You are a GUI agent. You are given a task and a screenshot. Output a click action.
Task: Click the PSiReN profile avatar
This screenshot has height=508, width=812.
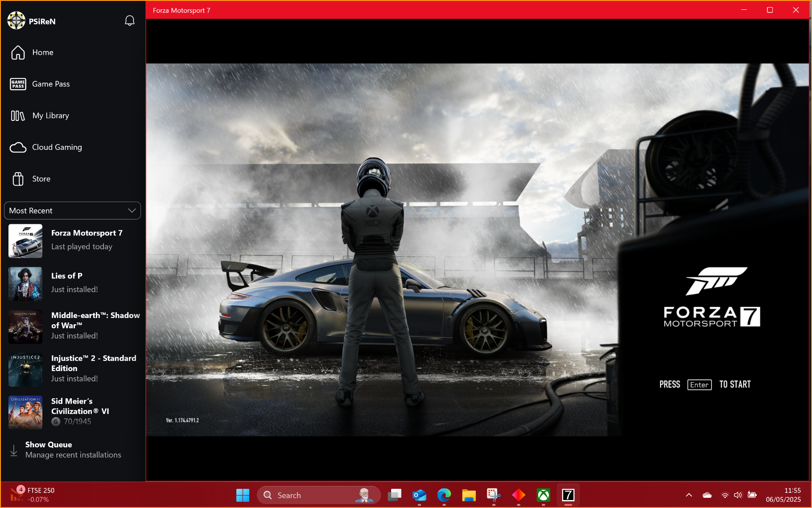point(16,21)
